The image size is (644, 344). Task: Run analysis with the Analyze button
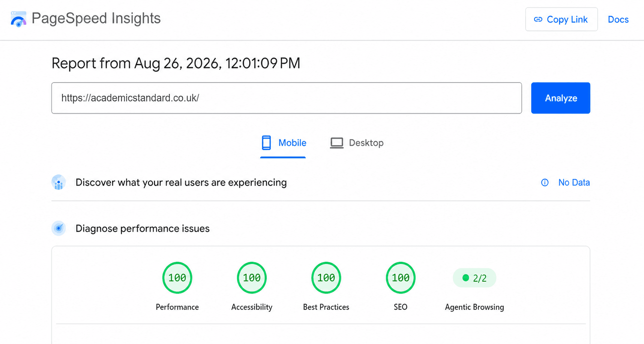(x=560, y=98)
